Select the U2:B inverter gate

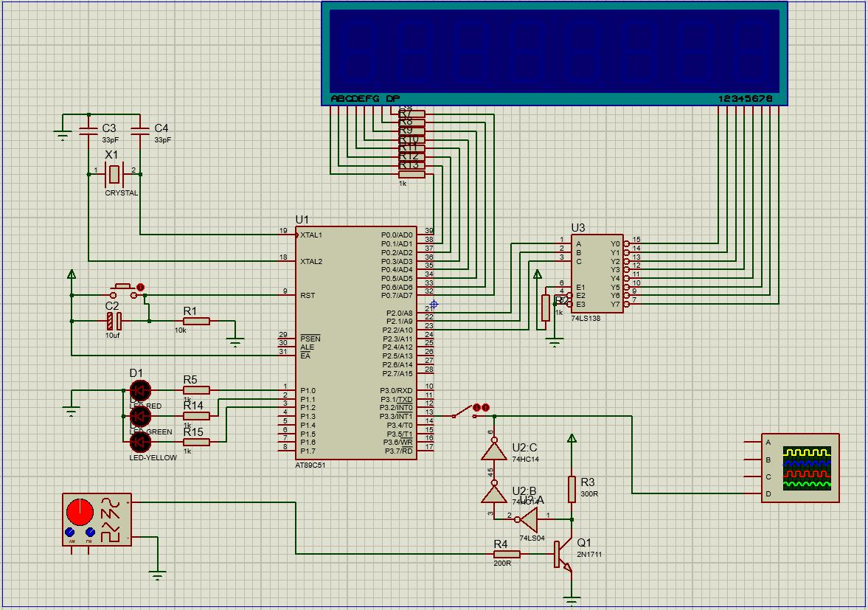point(494,492)
